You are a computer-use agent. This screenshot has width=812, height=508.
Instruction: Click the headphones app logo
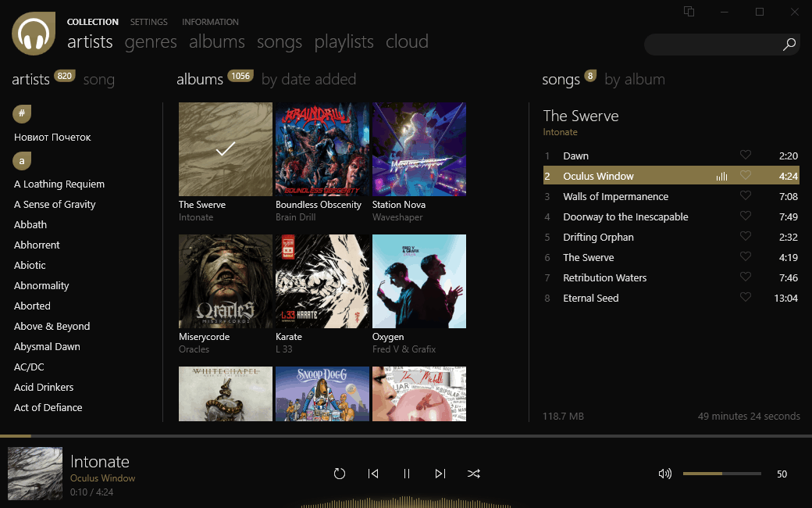tap(34, 34)
